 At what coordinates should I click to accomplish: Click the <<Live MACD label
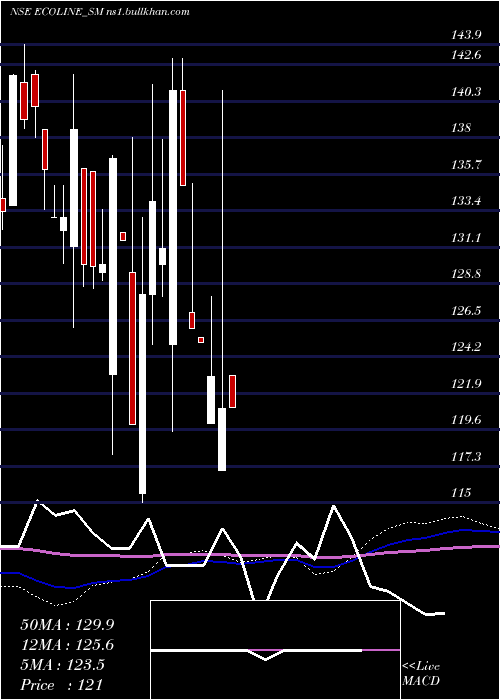(421, 673)
